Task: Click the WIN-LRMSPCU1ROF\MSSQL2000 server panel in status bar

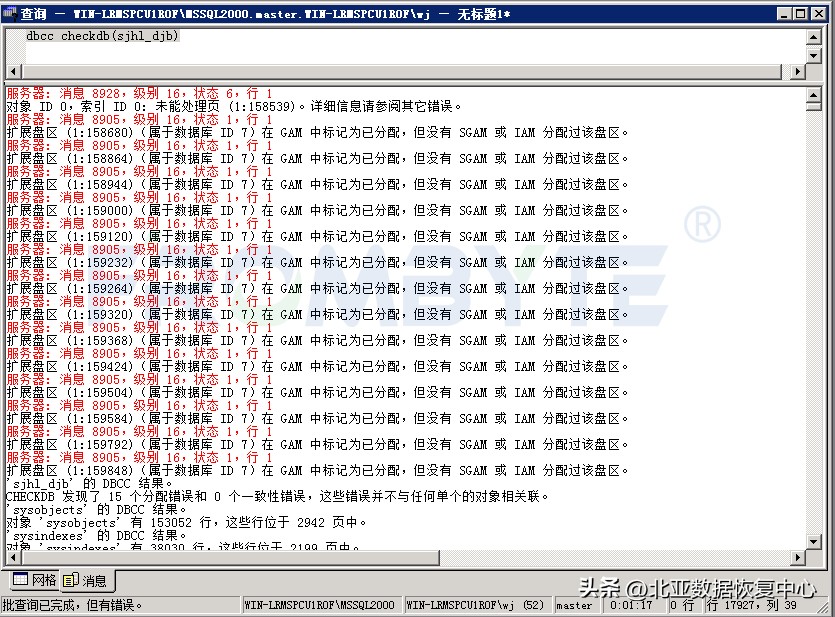Action: [318, 604]
